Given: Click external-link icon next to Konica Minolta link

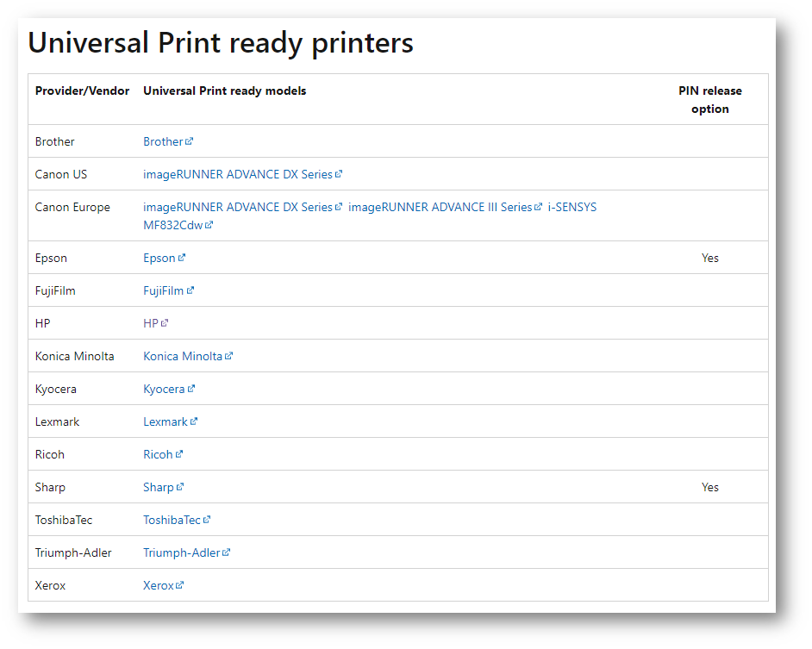Looking at the screenshot, I should tap(229, 356).
